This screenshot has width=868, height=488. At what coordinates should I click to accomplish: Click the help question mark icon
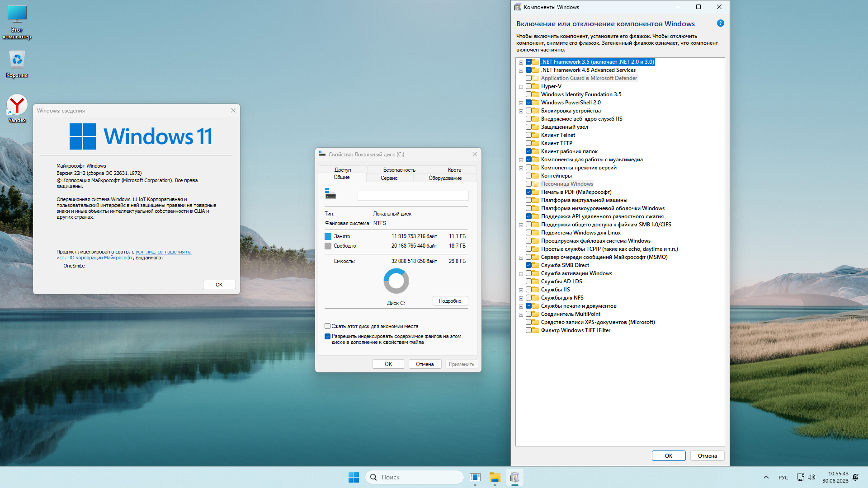720,23
